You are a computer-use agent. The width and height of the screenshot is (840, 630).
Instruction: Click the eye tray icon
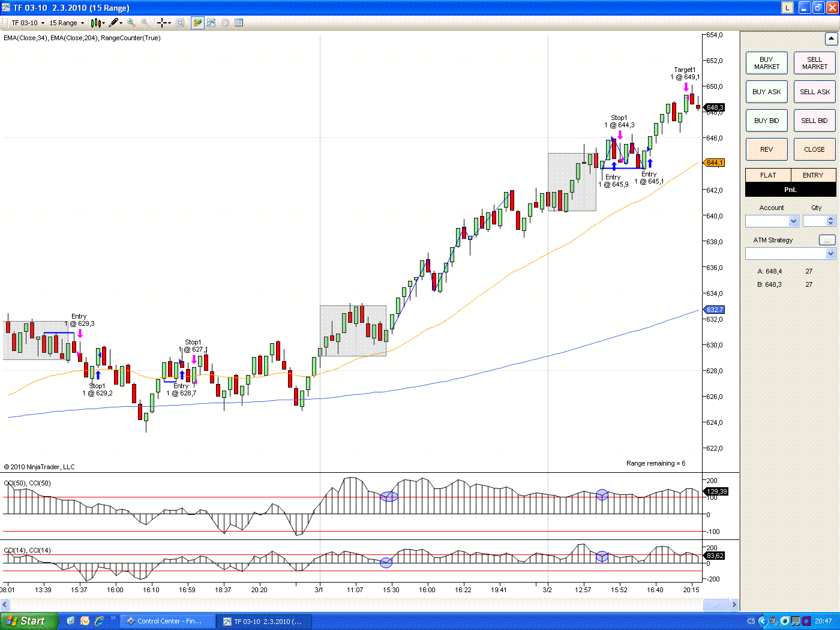click(784, 621)
